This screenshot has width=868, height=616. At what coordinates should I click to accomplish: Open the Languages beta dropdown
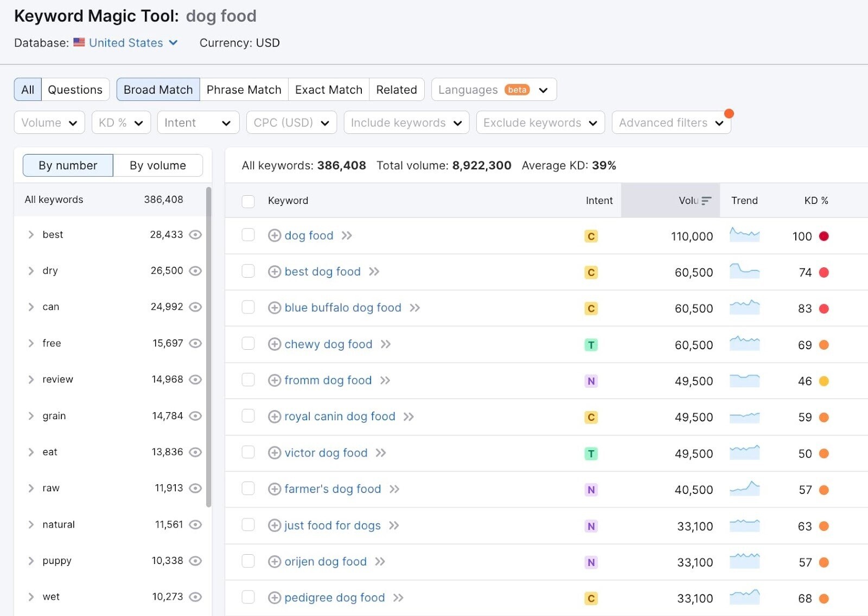click(x=494, y=89)
